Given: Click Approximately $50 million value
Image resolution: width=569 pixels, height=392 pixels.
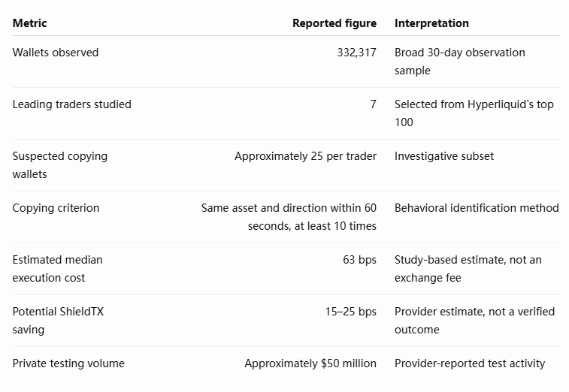Looking at the screenshot, I should click(x=310, y=363).
